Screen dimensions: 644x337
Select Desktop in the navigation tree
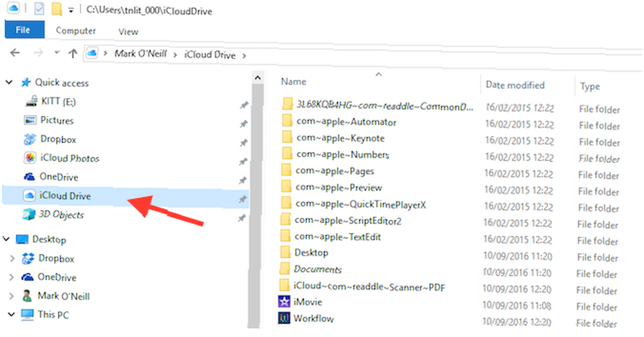coord(49,239)
